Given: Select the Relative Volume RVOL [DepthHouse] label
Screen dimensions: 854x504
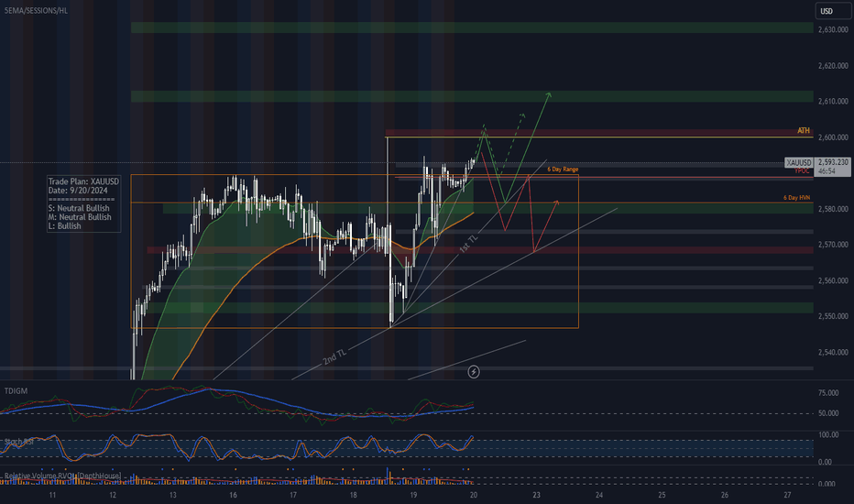Looking at the screenshot, I should pyautogui.click(x=62, y=476).
